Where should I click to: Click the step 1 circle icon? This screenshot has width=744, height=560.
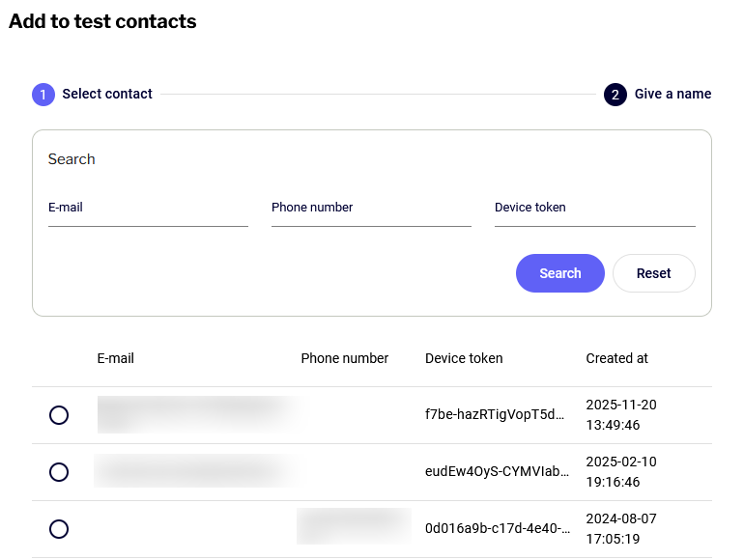pos(43,95)
